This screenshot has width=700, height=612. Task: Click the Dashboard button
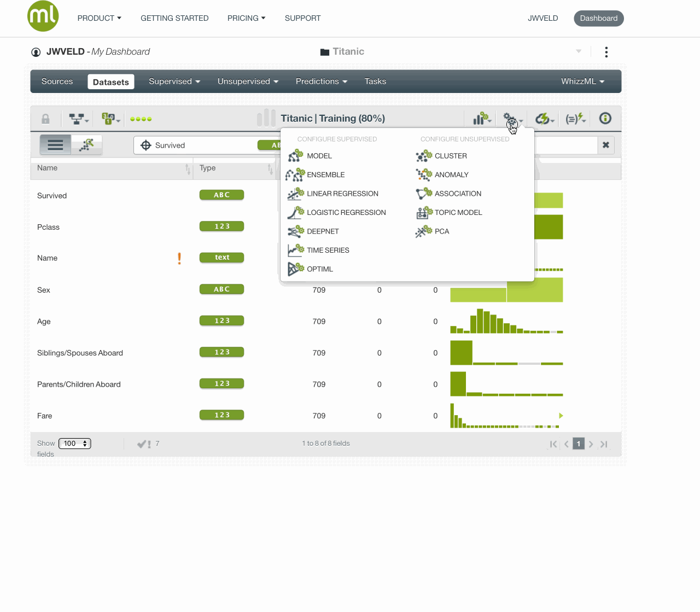click(x=599, y=18)
